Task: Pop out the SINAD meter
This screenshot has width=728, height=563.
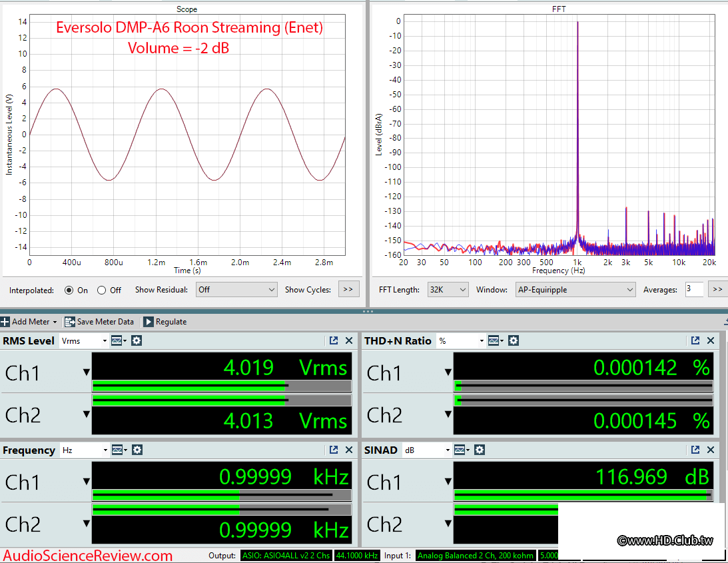Action: click(695, 450)
